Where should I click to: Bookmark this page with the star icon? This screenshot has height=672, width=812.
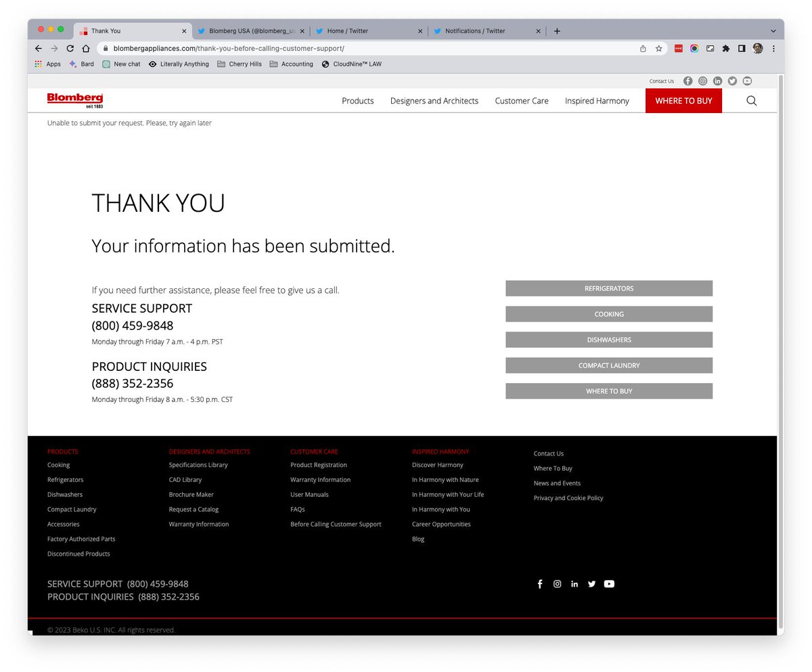pyautogui.click(x=658, y=49)
